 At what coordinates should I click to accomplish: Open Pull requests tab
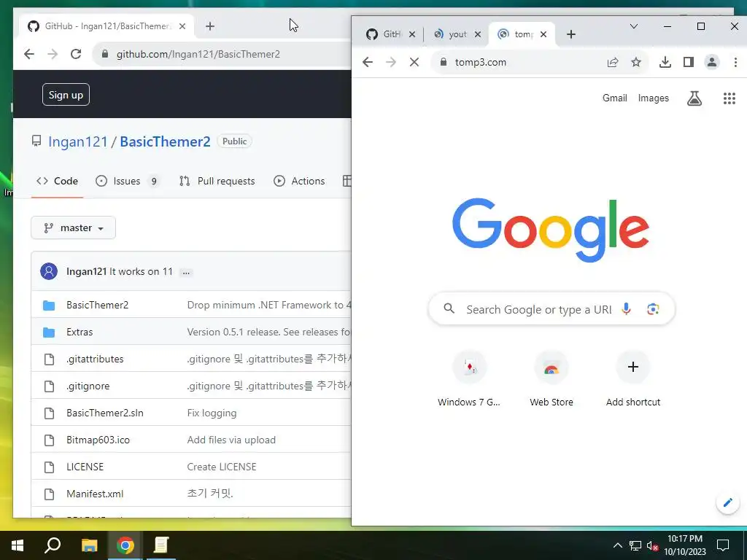point(217,181)
